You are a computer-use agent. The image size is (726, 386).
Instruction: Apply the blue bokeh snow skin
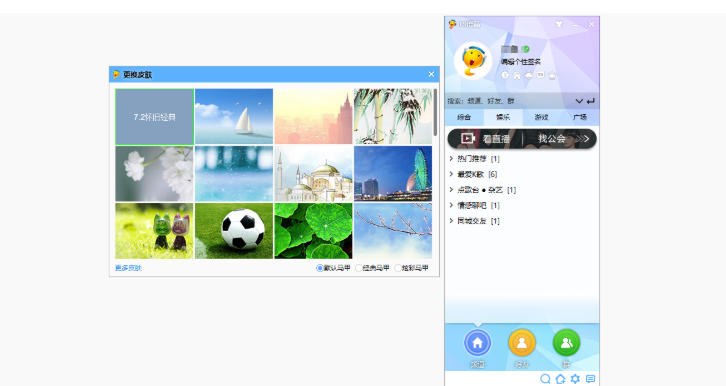pos(234,174)
